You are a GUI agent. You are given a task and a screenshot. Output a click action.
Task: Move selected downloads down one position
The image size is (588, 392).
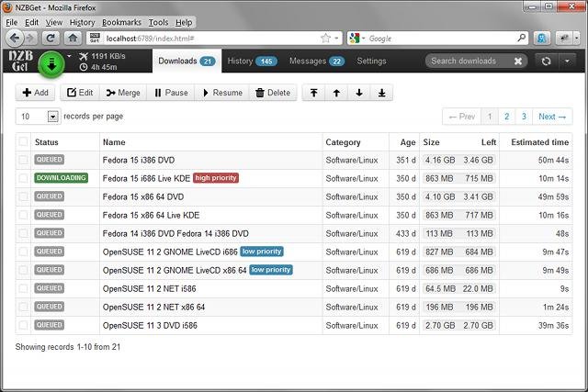pos(359,93)
